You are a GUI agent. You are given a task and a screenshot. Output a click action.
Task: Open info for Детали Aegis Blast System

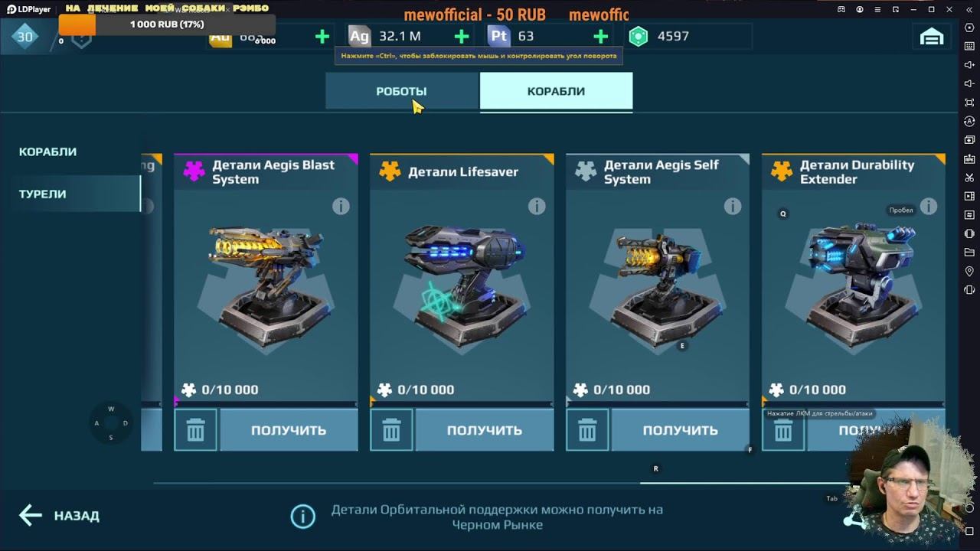[x=341, y=207]
